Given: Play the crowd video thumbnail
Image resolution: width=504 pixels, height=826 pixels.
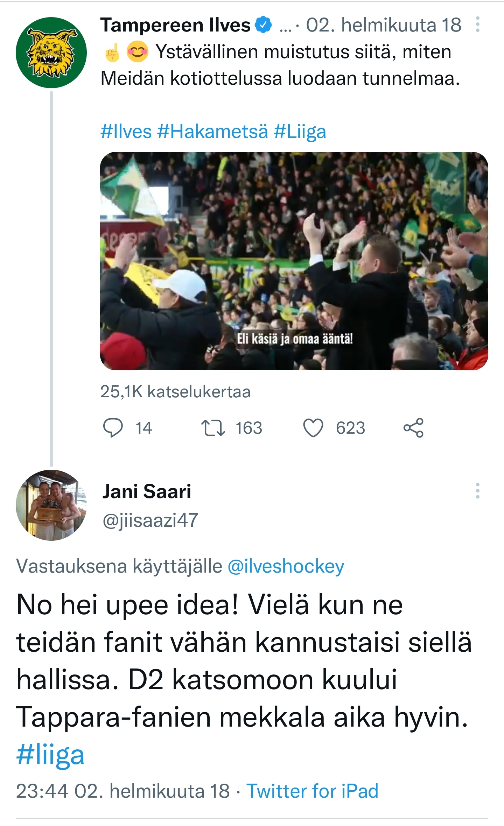Looking at the screenshot, I should pyautogui.click(x=294, y=261).
